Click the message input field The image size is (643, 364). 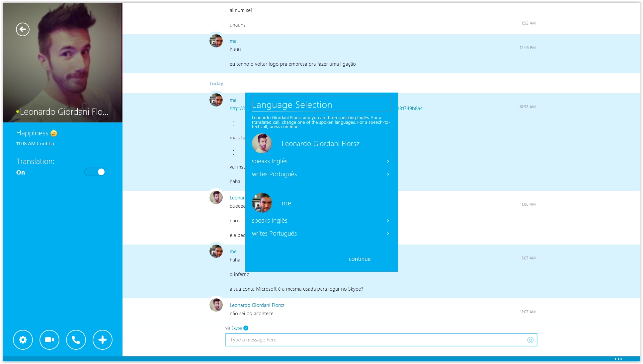(x=381, y=340)
